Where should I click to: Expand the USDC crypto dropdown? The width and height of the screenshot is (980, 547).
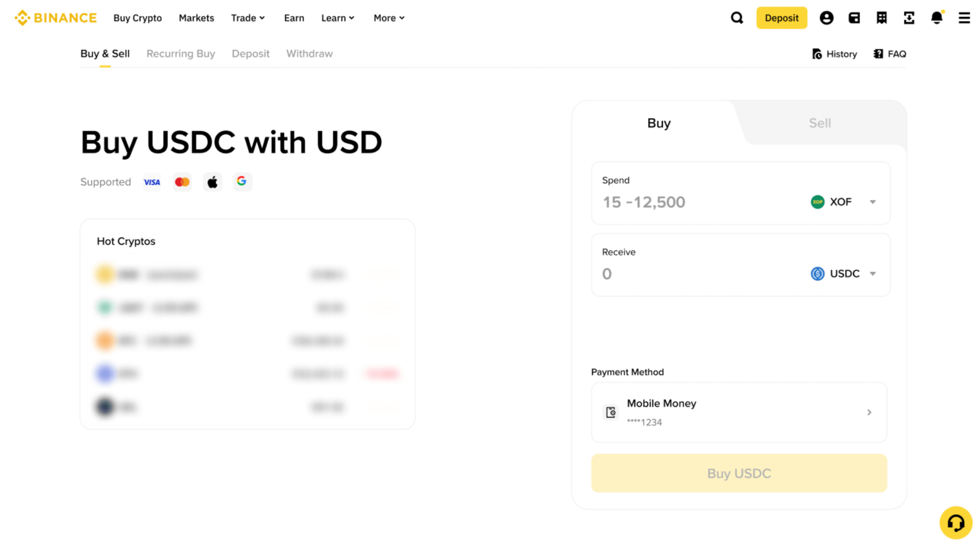(844, 274)
